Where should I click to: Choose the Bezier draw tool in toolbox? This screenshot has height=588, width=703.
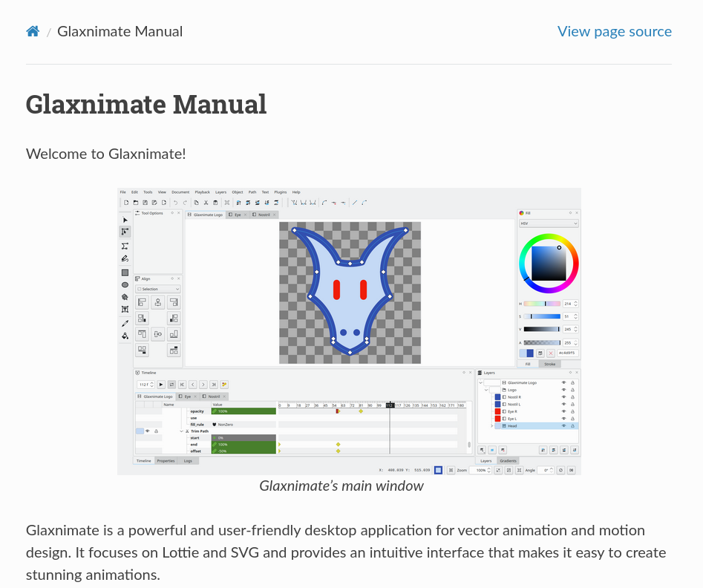[x=125, y=246]
